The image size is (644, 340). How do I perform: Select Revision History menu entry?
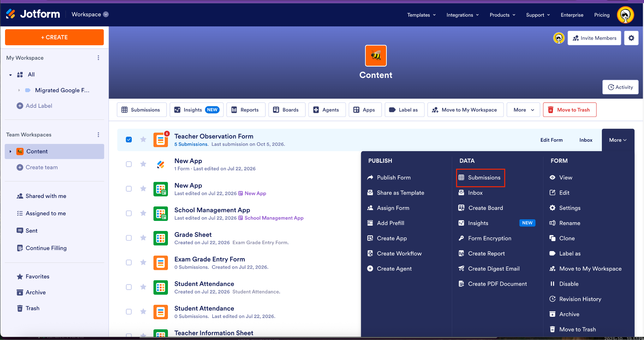click(x=575, y=299)
